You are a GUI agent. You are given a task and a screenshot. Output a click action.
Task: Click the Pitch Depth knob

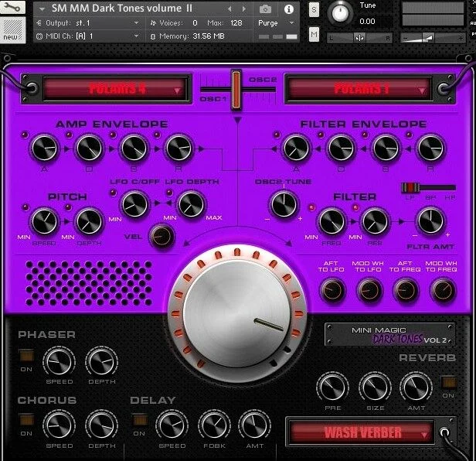[89, 221]
